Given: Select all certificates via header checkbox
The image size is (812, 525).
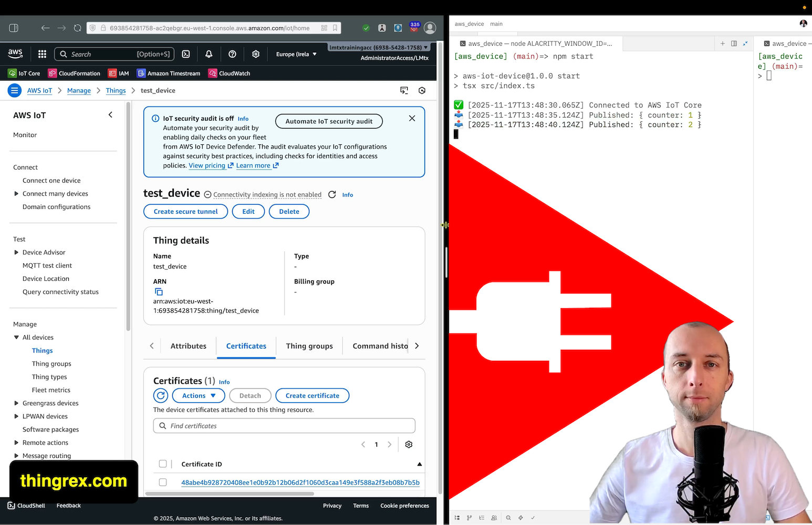Looking at the screenshot, I should [x=163, y=464].
